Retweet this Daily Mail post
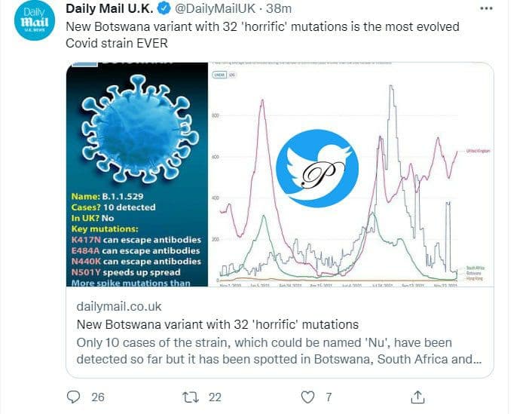The image size is (532, 414). click(x=191, y=397)
